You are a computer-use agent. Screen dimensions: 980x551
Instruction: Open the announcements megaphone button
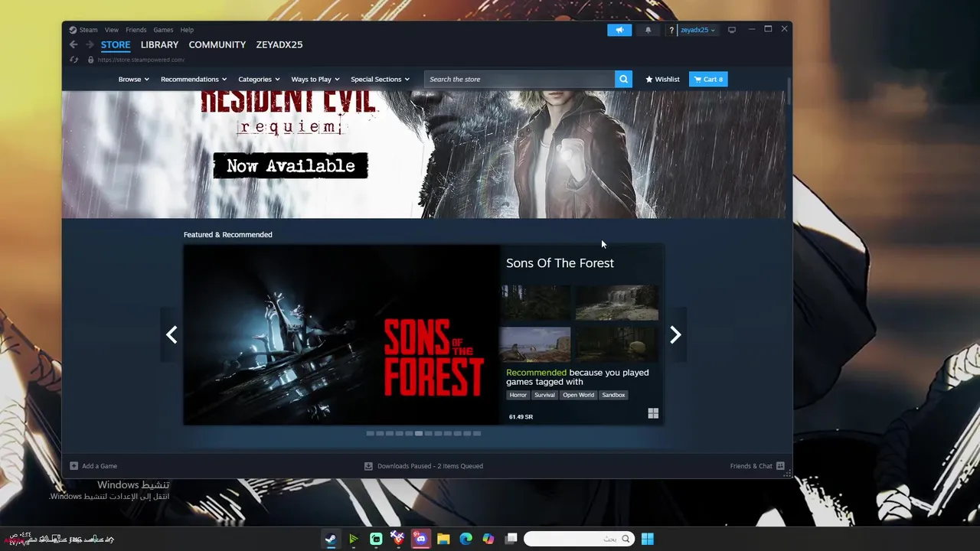(619, 30)
